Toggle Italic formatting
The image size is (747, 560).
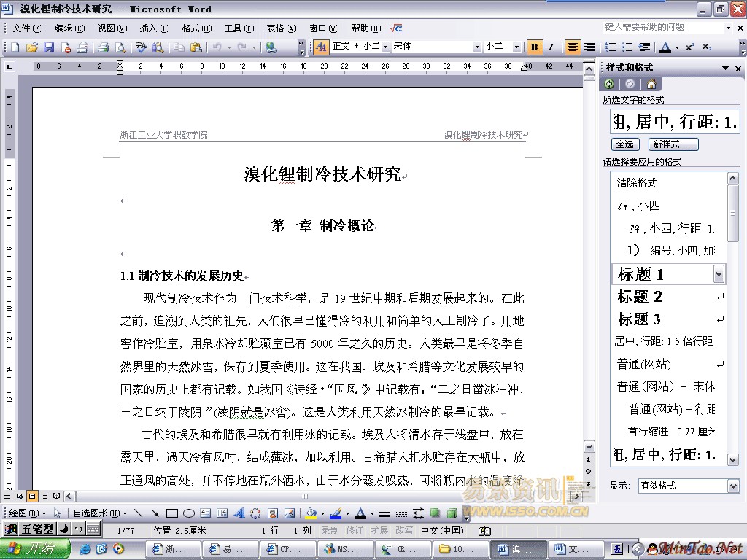[x=551, y=47]
